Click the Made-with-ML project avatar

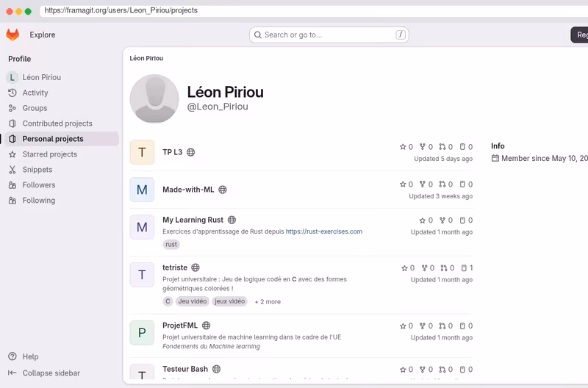(142, 190)
